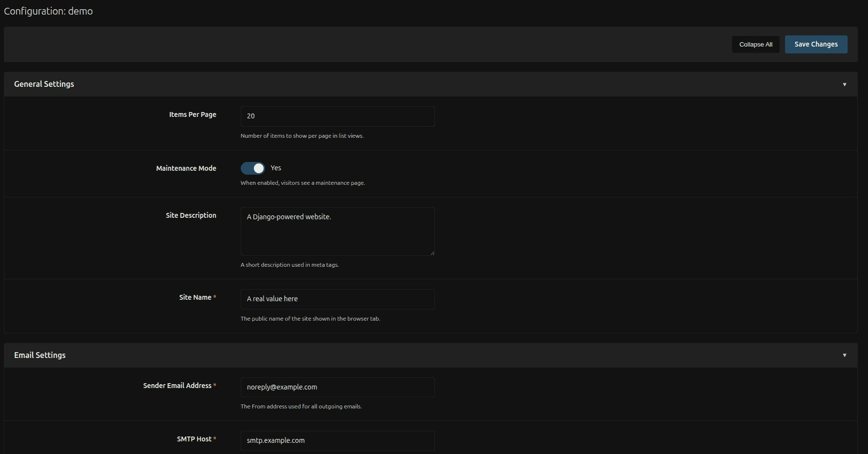Disable Maintenance Mode using the toggle switch
Image resolution: width=868 pixels, height=454 pixels.
252,168
